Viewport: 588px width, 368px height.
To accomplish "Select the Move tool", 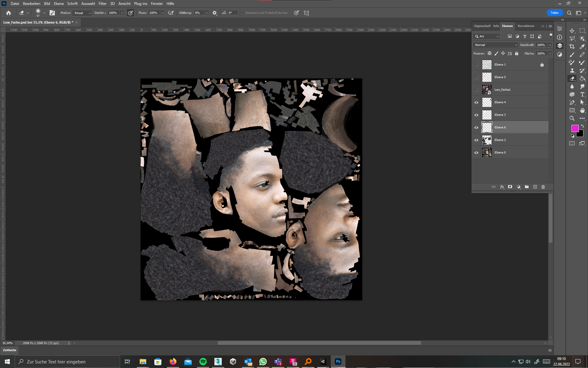I will (572, 31).
